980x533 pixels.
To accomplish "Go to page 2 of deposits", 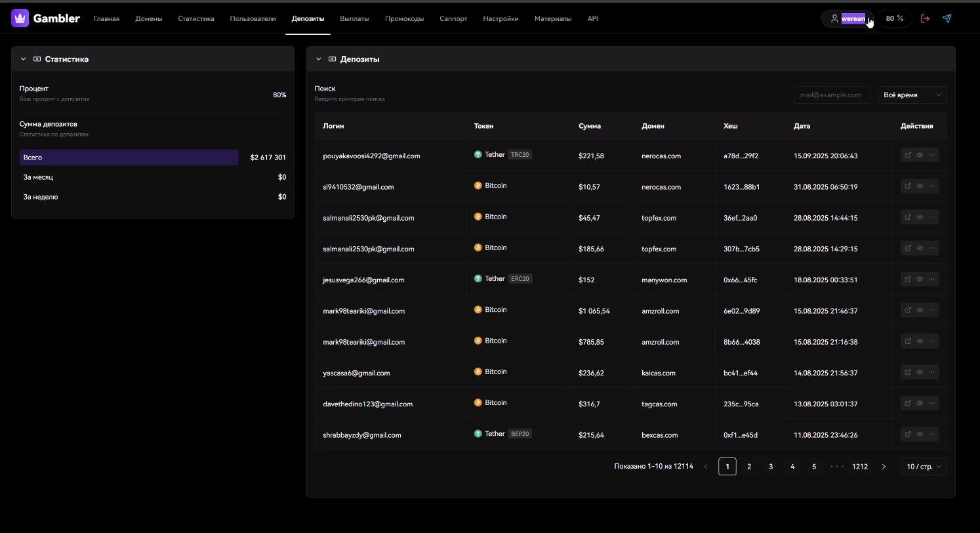I will (749, 467).
